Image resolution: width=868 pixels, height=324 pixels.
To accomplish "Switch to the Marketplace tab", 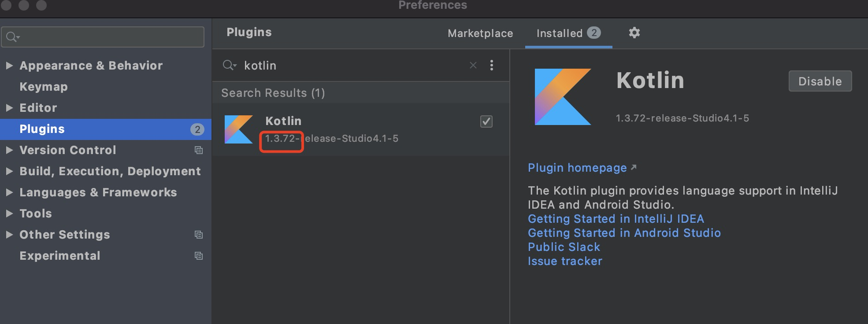I will 480,33.
